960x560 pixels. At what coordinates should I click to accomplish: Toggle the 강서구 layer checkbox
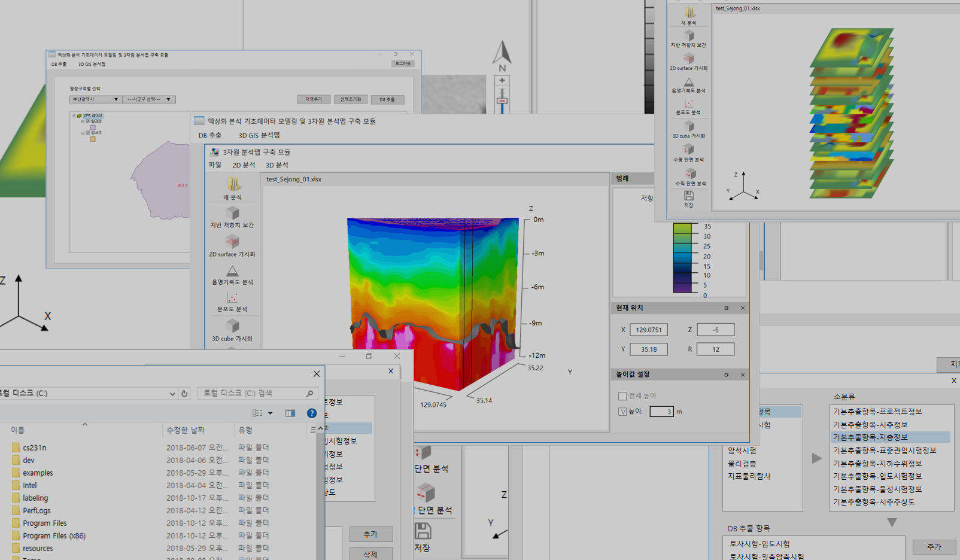pyautogui.click(x=88, y=133)
